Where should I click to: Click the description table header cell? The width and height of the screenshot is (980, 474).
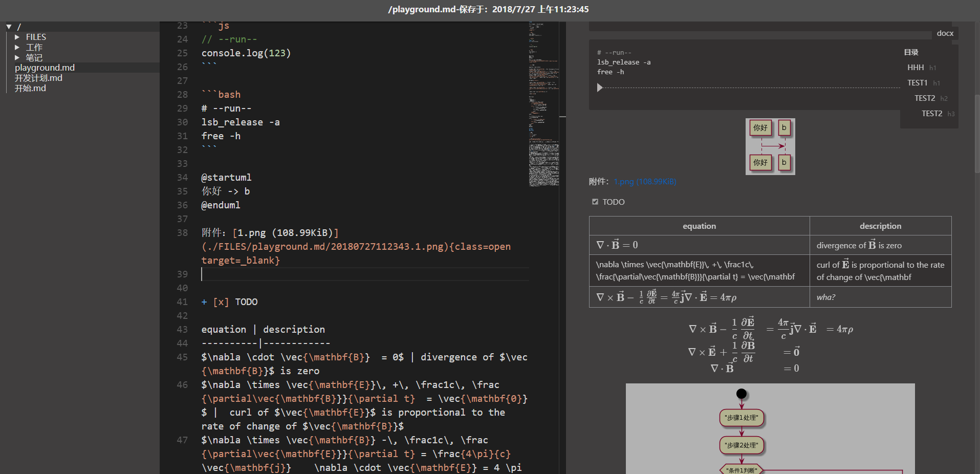(x=880, y=226)
